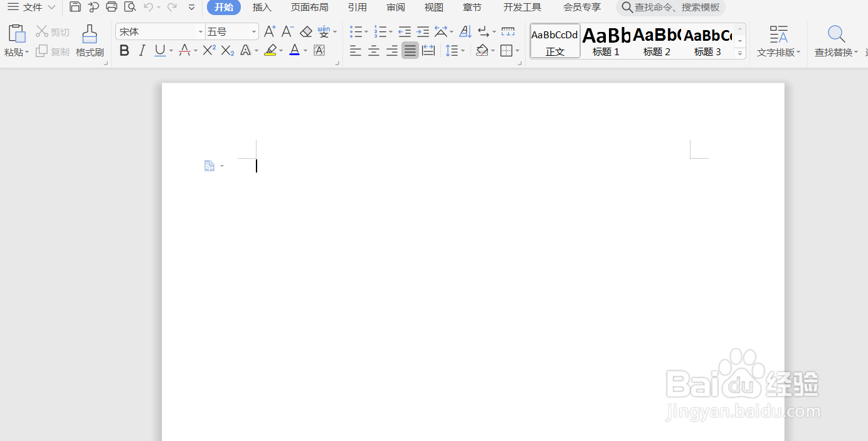Click the 文字排版 button
Screen dimensions: 868x441
click(x=779, y=41)
